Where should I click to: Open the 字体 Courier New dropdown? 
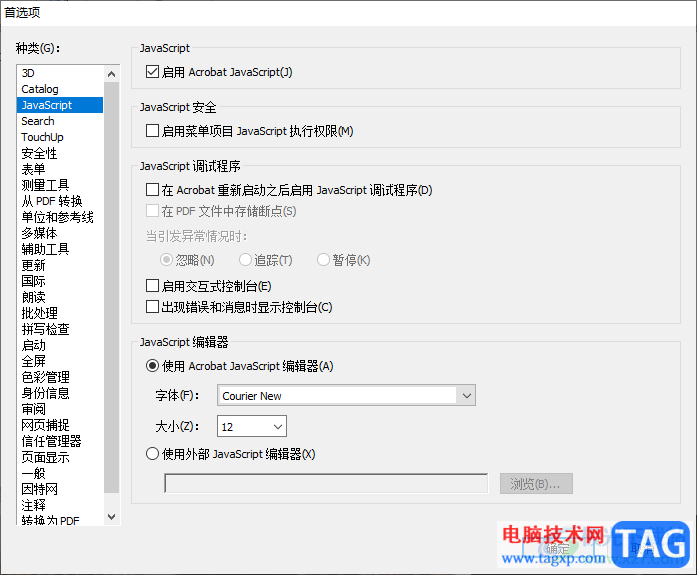[346, 395]
